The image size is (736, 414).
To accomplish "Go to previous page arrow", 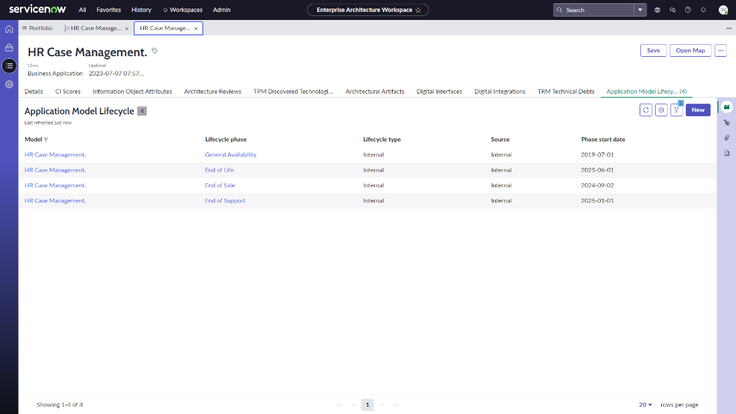I will [353, 405].
